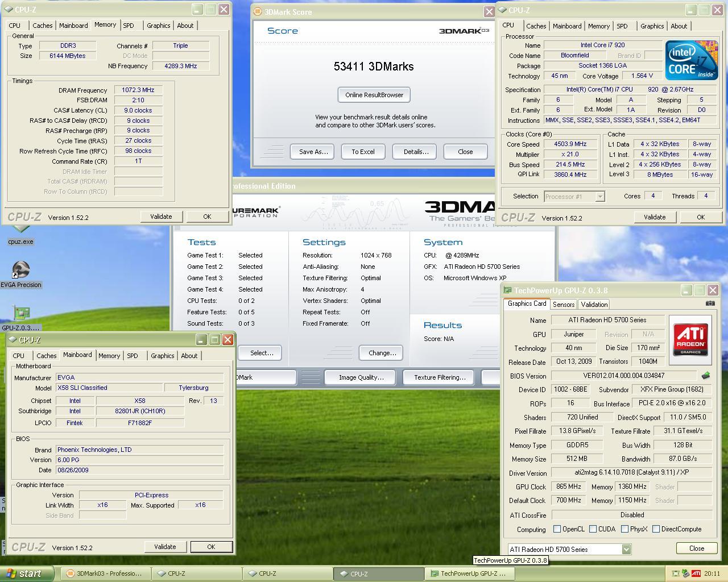Viewport: 728px width, 582px height.
Task: Click Validate in CPU-Z Mainboard window
Action: point(165,547)
